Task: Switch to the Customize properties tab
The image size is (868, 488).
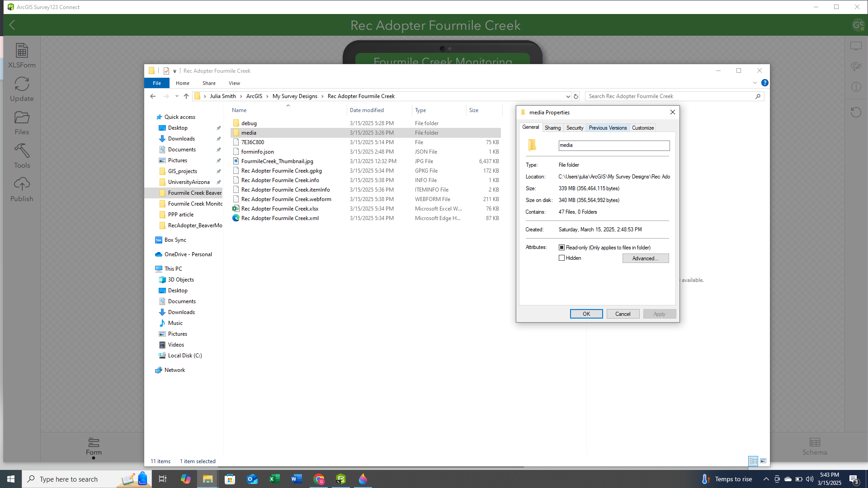Action: [x=643, y=128]
